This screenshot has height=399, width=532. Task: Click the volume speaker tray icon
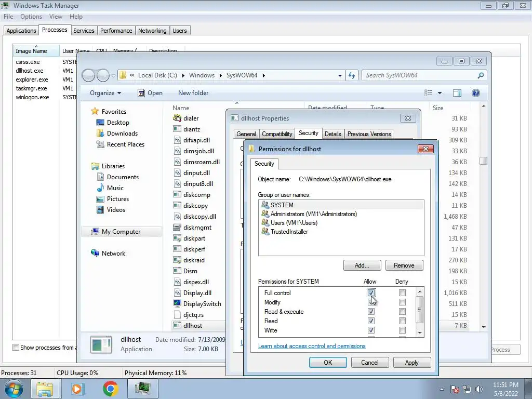[x=479, y=389]
